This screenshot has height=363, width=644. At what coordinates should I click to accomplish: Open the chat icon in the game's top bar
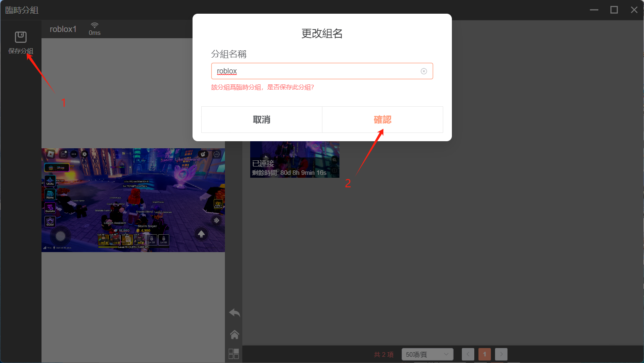63,154
